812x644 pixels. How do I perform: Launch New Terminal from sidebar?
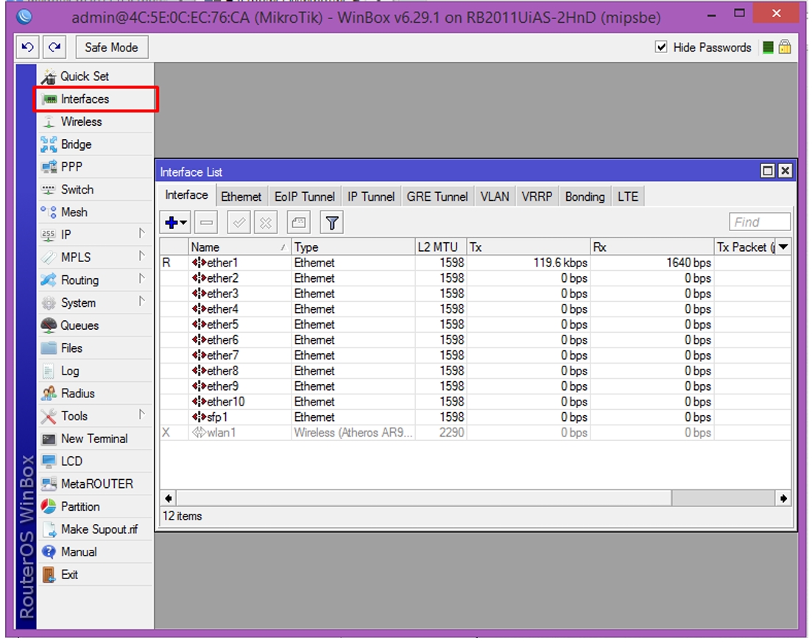94,439
